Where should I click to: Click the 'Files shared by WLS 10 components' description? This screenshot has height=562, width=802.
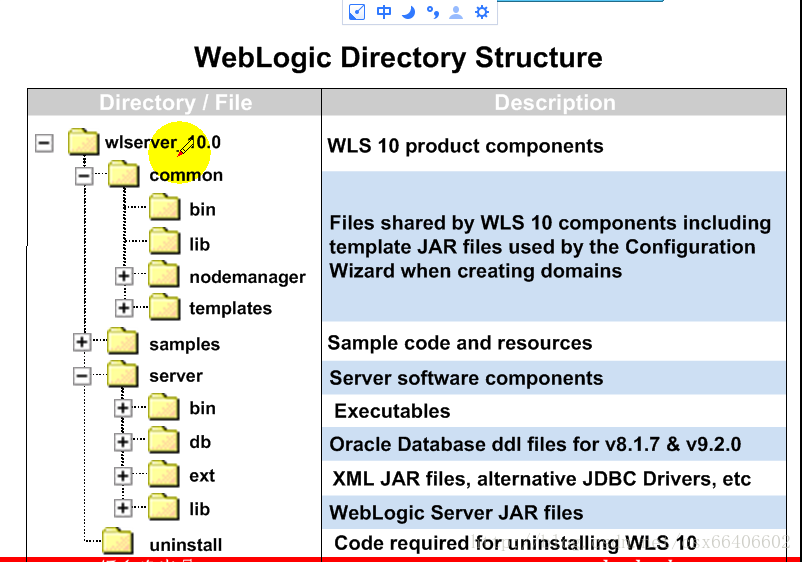[x=550, y=247]
